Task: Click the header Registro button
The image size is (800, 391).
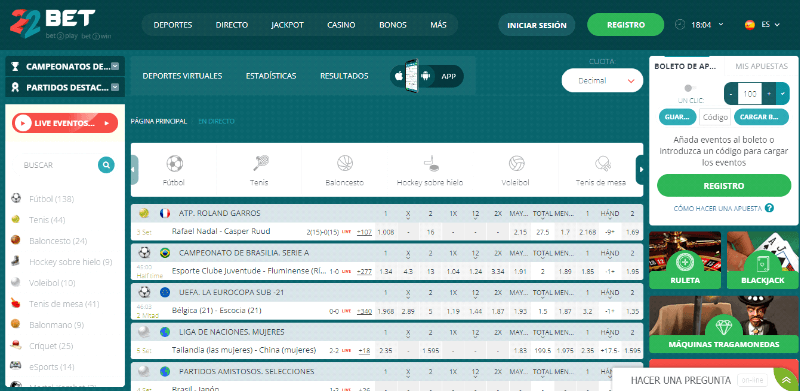Action: tap(626, 25)
